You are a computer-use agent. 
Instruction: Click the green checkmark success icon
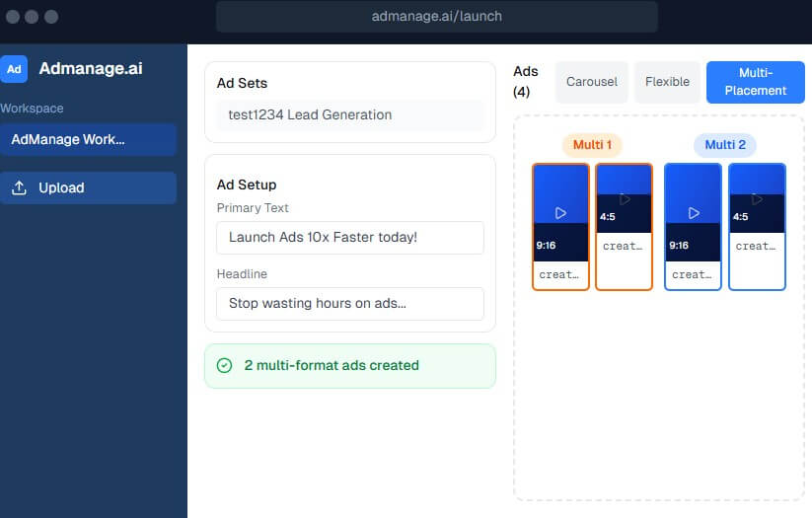pyautogui.click(x=224, y=366)
